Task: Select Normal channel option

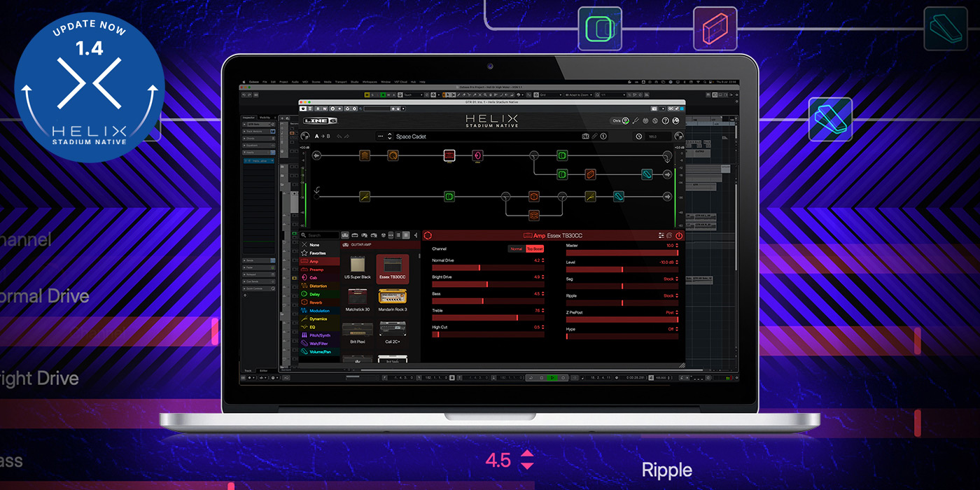Action: pos(517,249)
